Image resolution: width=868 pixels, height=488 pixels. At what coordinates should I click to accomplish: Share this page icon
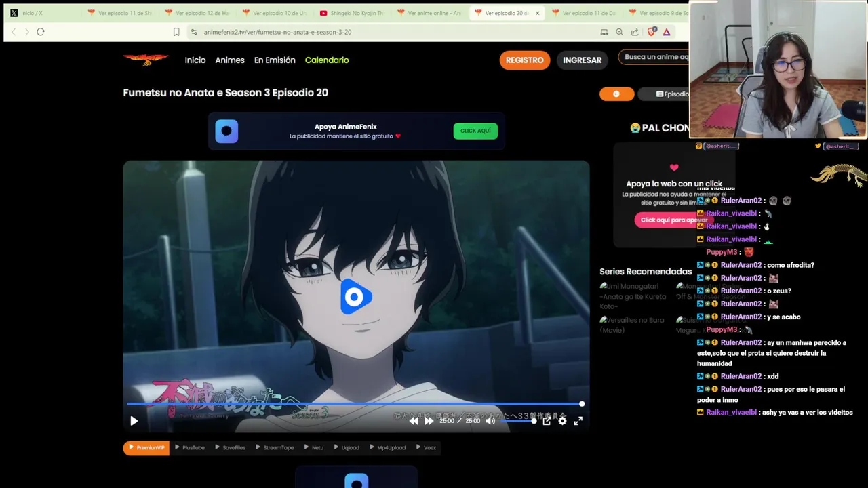tap(635, 32)
